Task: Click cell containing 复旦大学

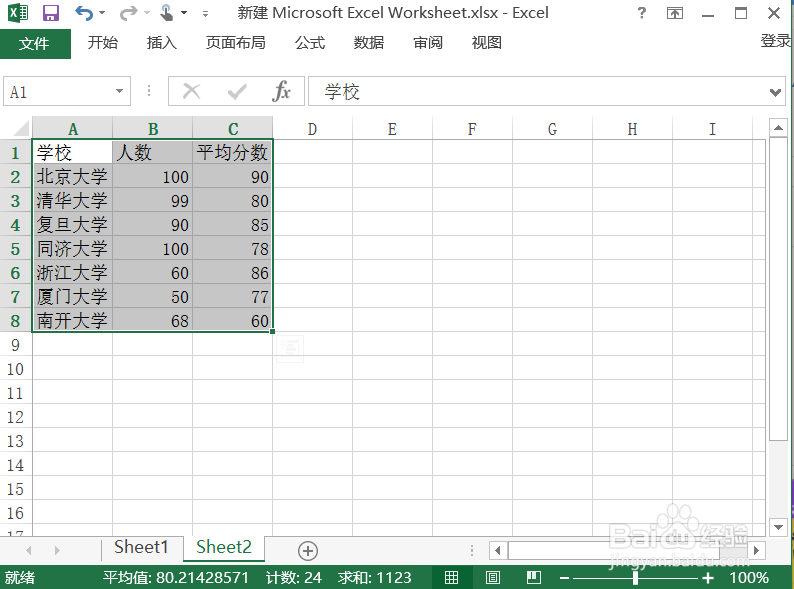Action: click(x=72, y=224)
